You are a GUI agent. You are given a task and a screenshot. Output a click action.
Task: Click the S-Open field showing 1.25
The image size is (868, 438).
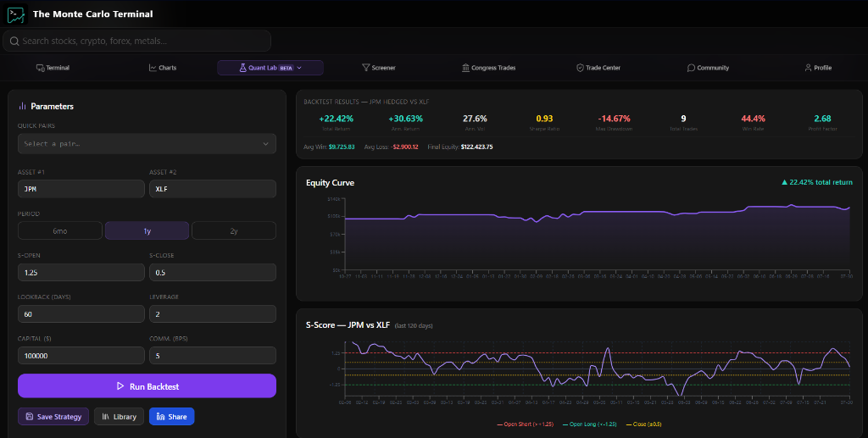[x=81, y=272]
